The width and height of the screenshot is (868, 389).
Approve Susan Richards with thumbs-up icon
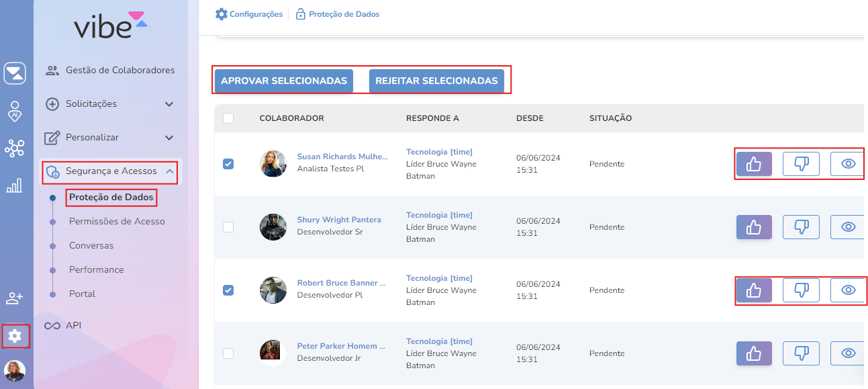(754, 164)
